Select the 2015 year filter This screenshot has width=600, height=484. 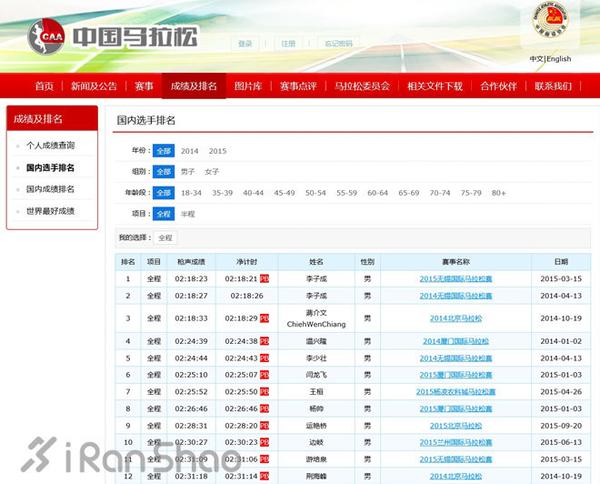click(x=218, y=151)
